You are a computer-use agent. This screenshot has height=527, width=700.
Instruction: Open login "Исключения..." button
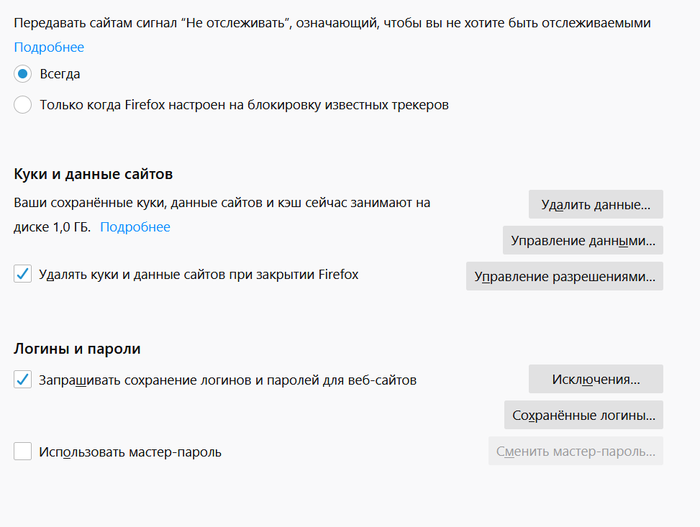click(595, 380)
